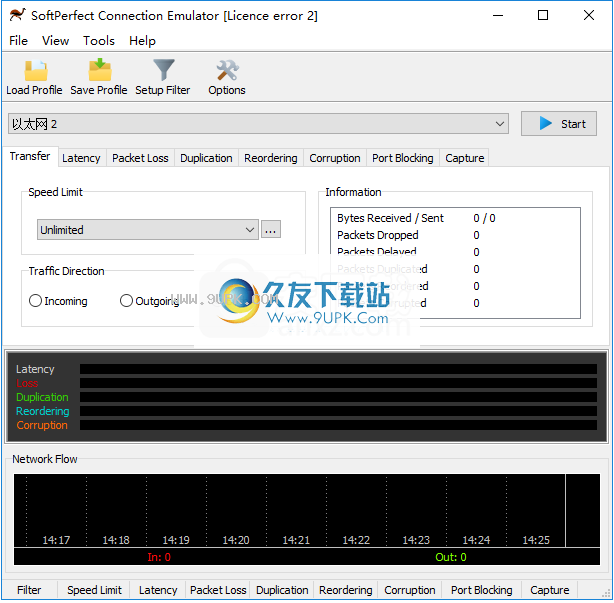The width and height of the screenshot is (614, 603).
Task: Click the Packet Loss status bar panel
Action: (218, 590)
